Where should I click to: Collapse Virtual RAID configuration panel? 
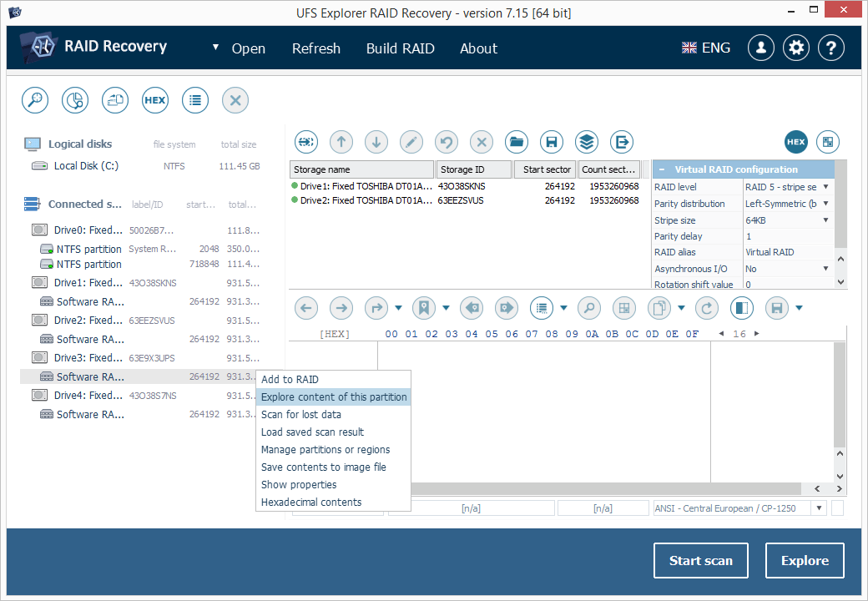coord(662,170)
